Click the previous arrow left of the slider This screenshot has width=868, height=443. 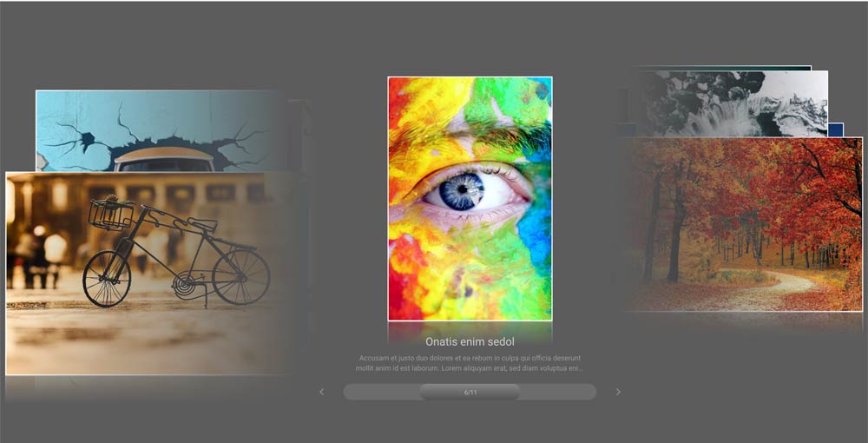321,392
